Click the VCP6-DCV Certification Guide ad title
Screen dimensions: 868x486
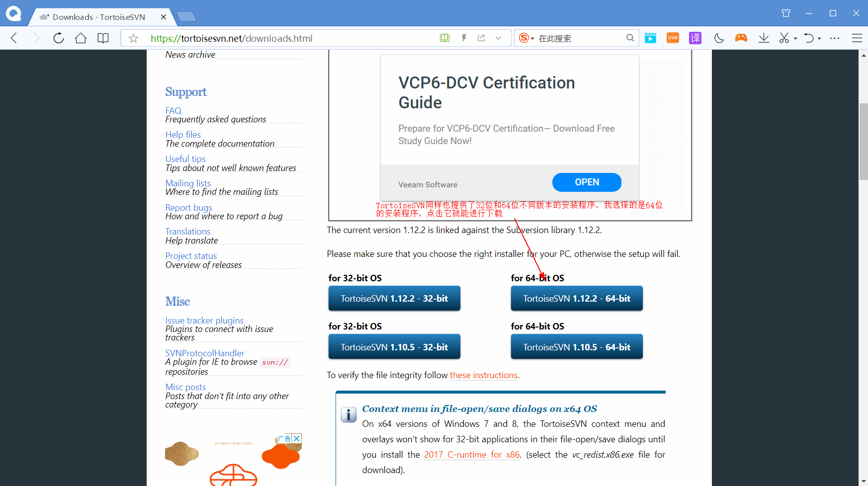487,92
